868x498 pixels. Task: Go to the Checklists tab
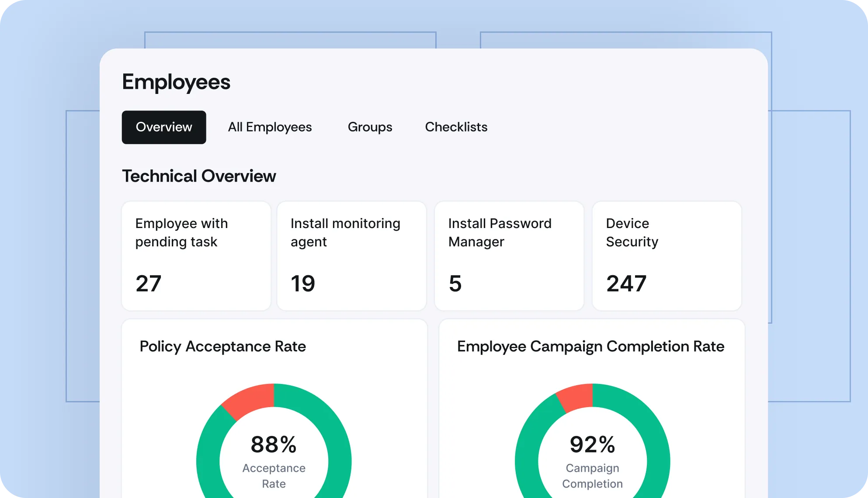[x=456, y=127]
